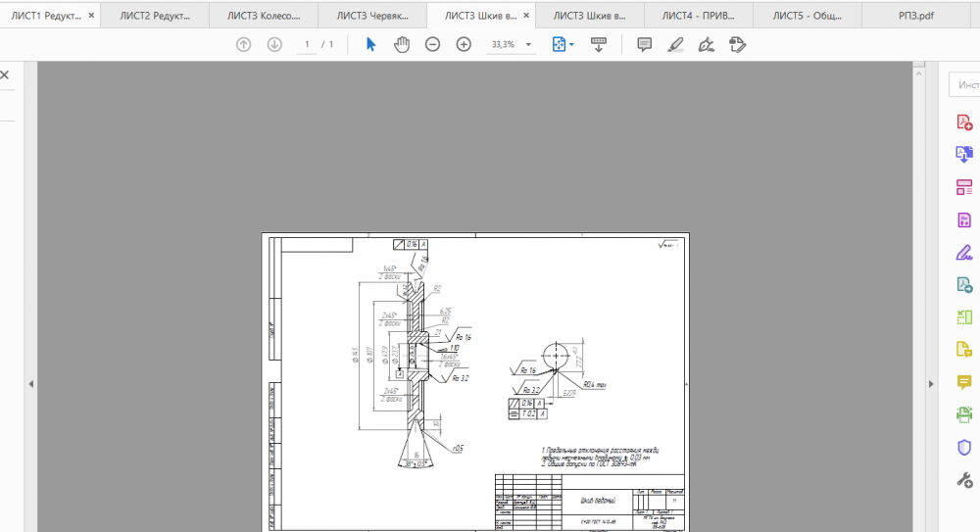Select the highlight text tool
This screenshot has width=980, height=532.
click(x=675, y=45)
